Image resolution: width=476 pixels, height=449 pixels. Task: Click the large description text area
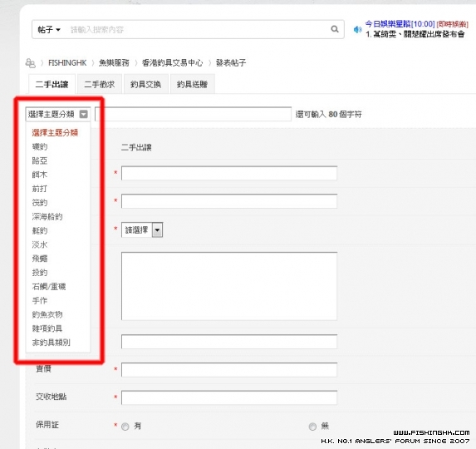pyautogui.click(x=229, y=286)
